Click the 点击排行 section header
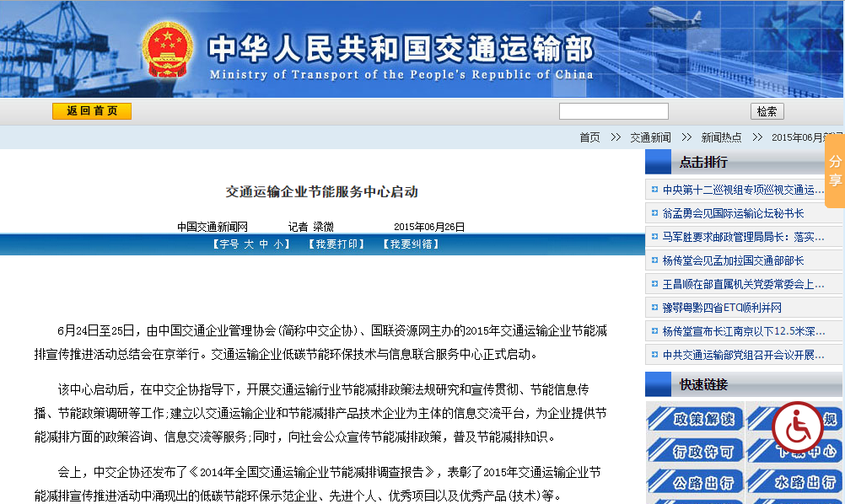 pos(703,162)
